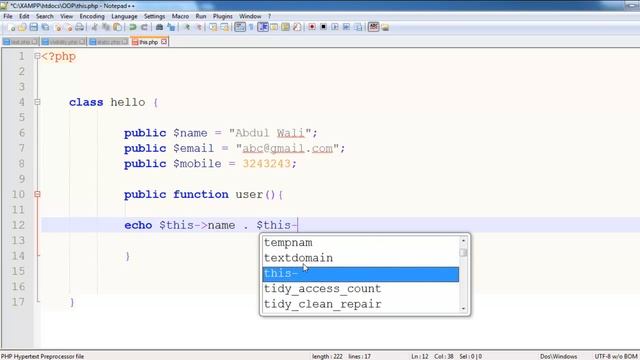This screenshot has height=360, width=640.
Task: Click the Cut scissors toolbar icon
Action: [94, 27]
